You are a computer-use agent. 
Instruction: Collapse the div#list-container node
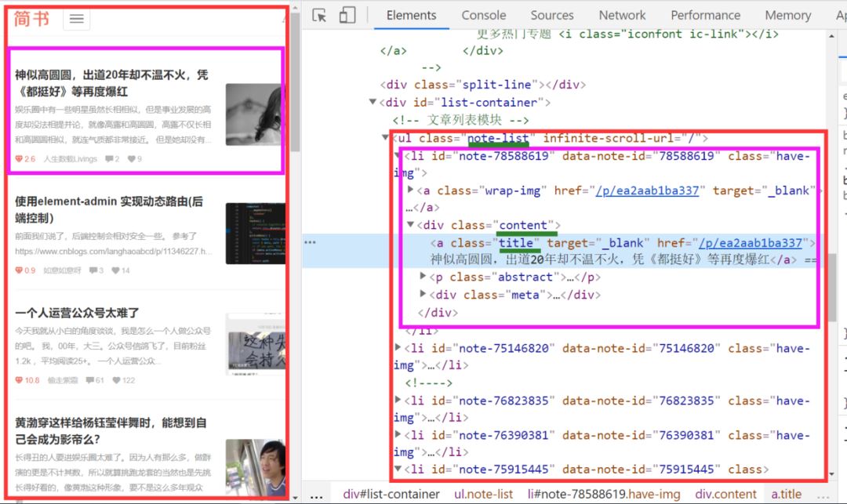coord(373,102)
